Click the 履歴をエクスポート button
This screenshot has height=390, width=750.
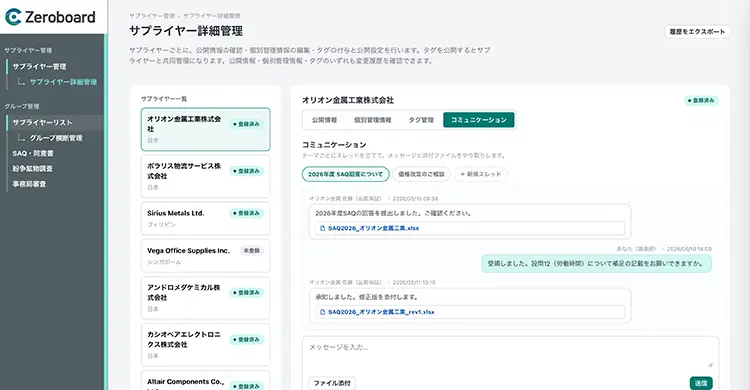[697, 32]
